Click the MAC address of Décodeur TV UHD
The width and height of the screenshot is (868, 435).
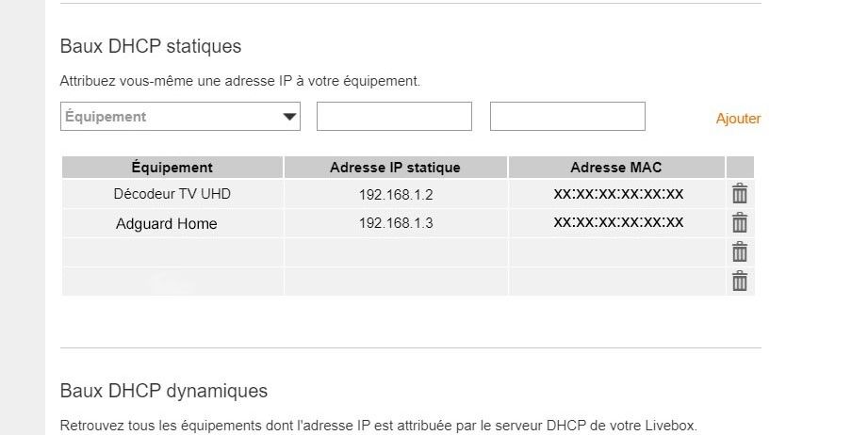pyautogui.click(x=618, y=194)
